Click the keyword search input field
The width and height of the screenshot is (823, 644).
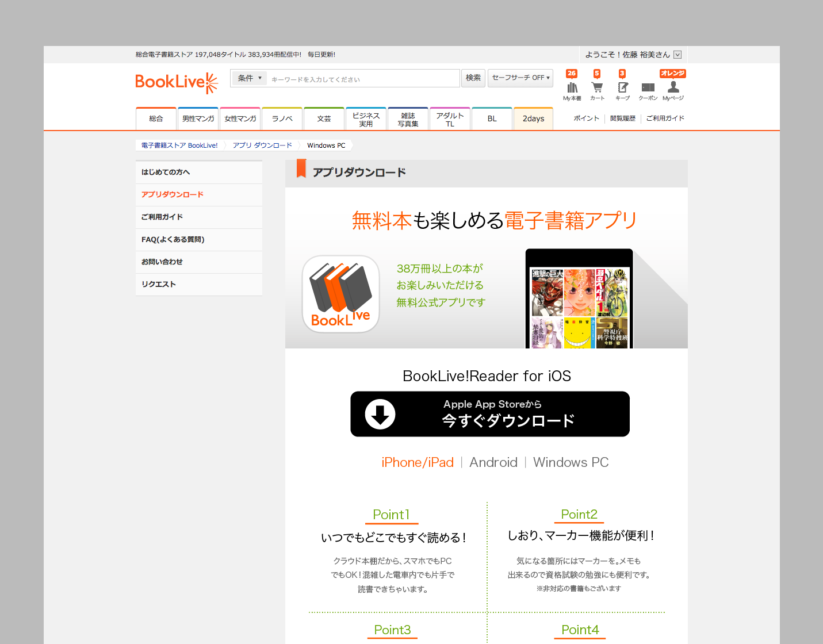pyautogui.click(x=362, y=79)
